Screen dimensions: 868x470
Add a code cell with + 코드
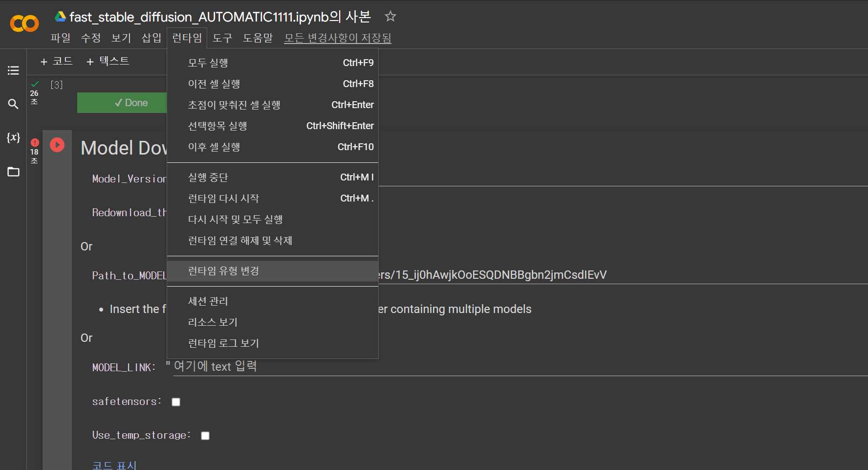(x=57, y=61)
